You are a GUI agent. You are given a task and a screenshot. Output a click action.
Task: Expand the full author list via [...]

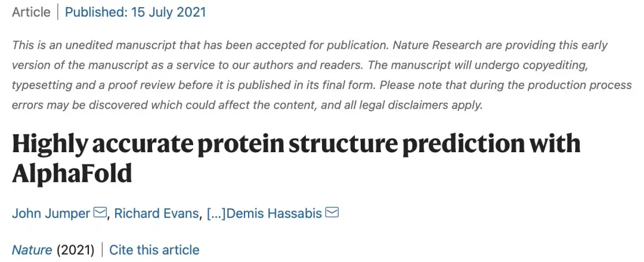pos(215,213)
